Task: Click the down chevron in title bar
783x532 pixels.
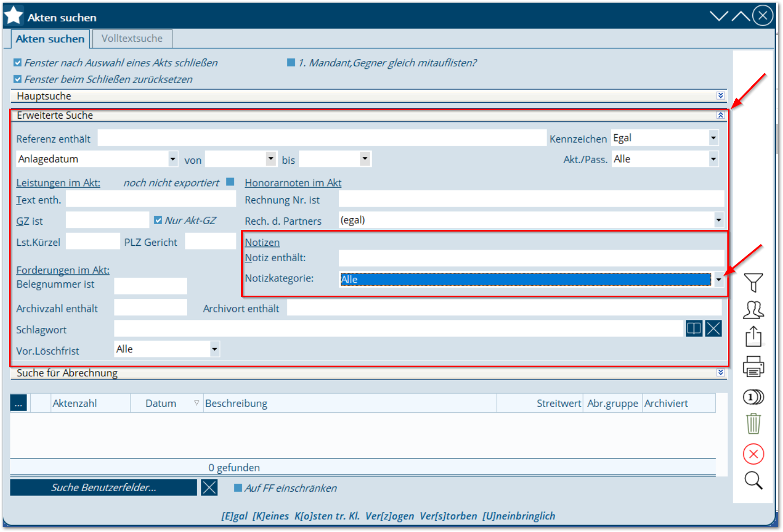Action: (719, 16)
